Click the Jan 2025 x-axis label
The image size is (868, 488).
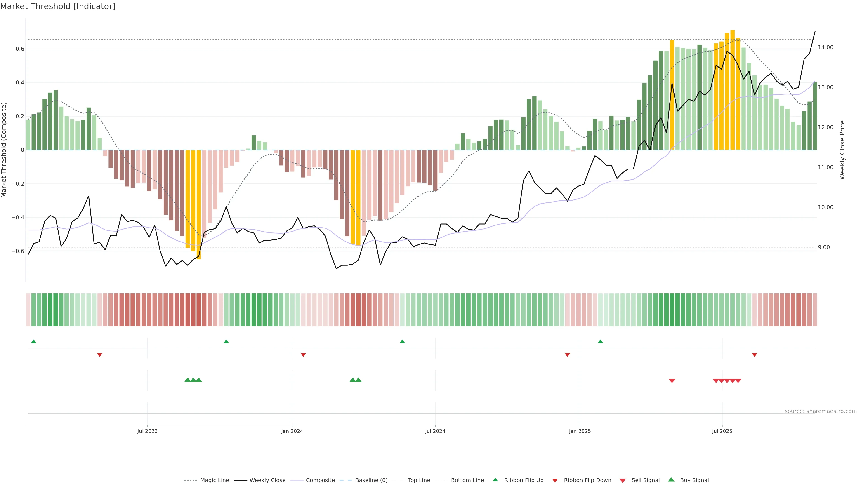pyautogui.click(x=580, y=431)
